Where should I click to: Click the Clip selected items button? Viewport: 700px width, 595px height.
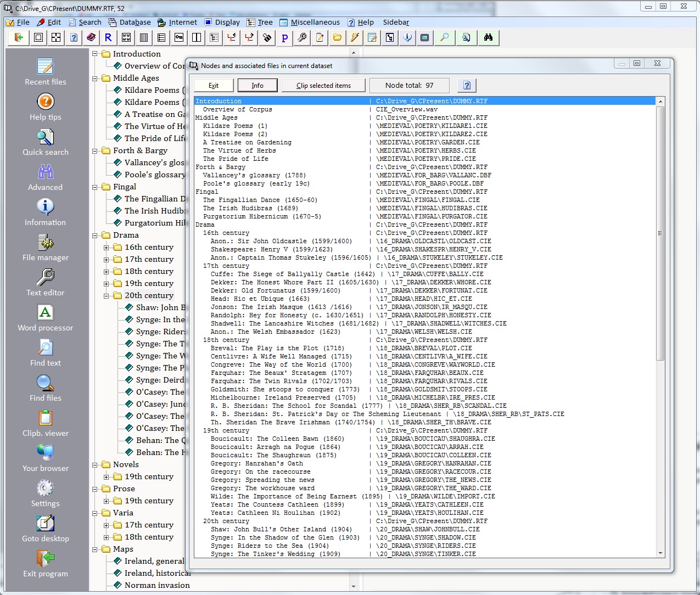pos(323,86)
